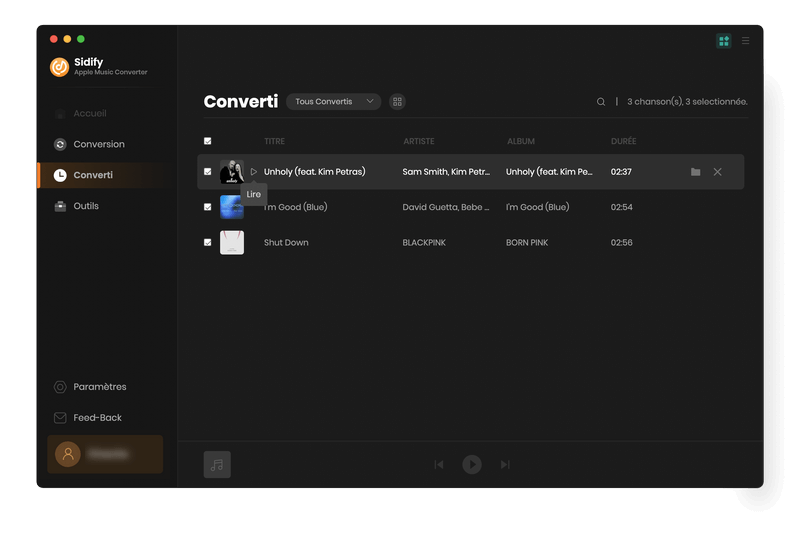
Task: Click the Feed-Back link
Action: coord(97,418)
